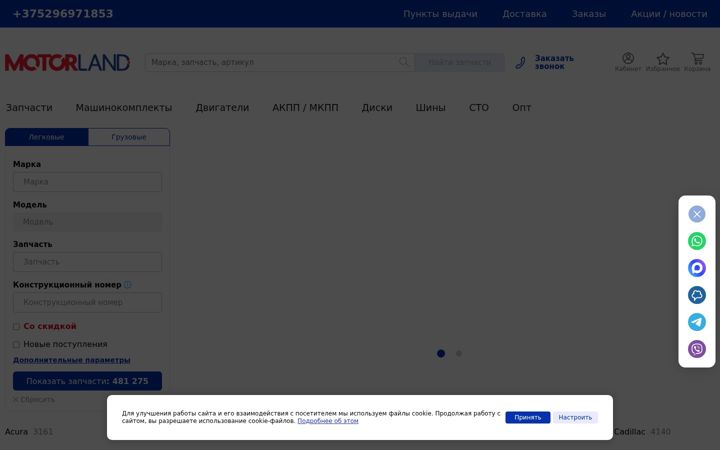Tick the Со скидкой checkbox
Screen dimensions: 720x450
click(x=16, y=326)
